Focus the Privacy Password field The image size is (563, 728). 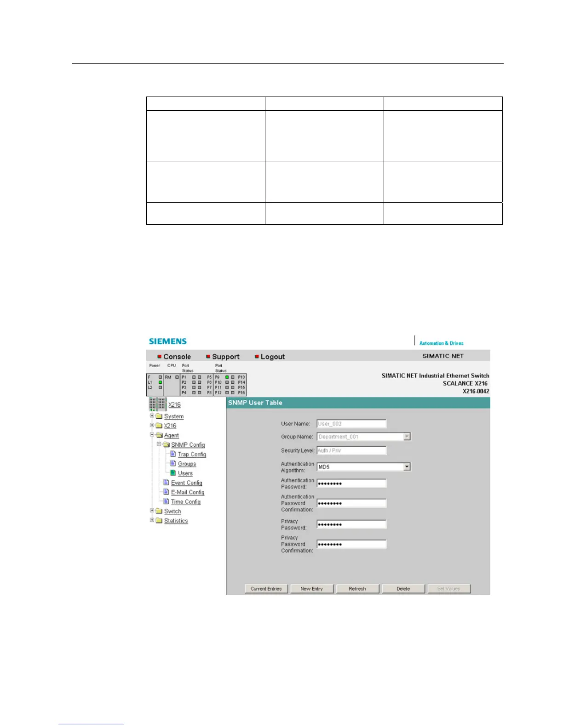coord(351,524)
